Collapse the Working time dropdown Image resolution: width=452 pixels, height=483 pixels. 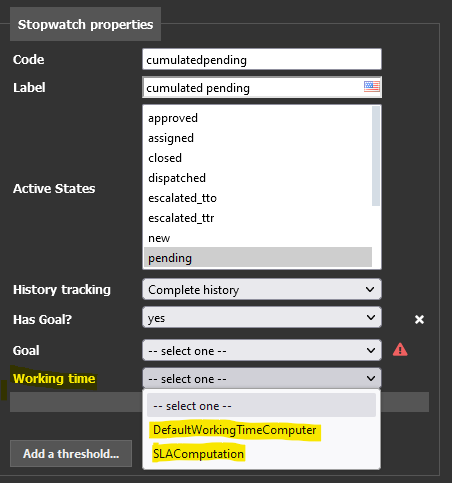pyautogui.click(x=262, y=378)
